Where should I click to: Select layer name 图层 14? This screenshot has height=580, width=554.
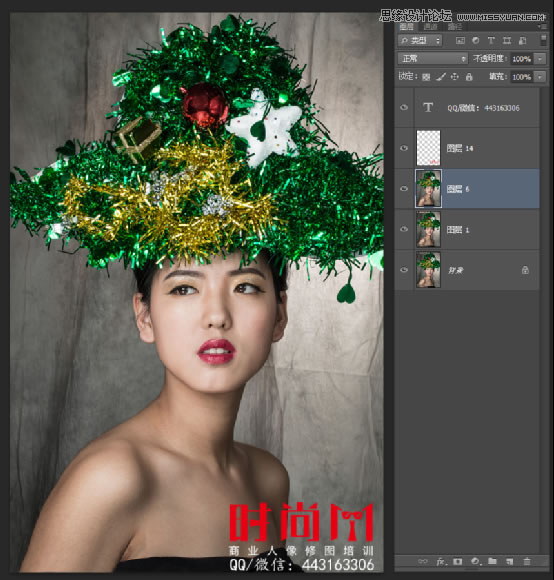point(460,148)
